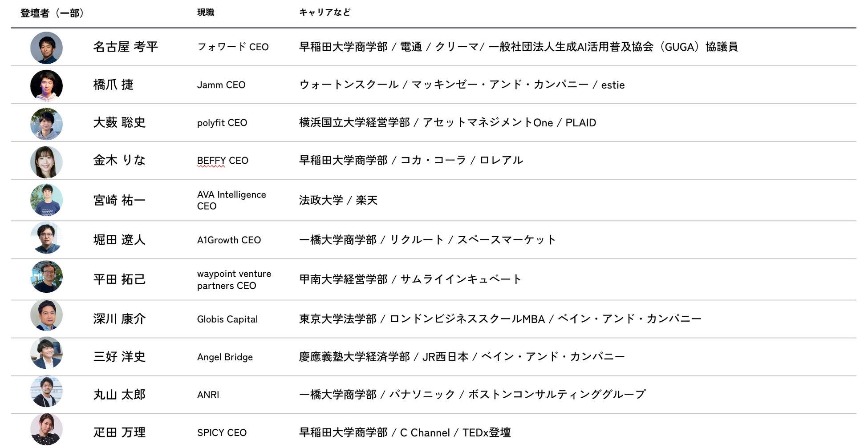Click 三好 洋史's profile photo
Image resolution: width=868 pixels, height=448 pixels.
tap(46, 353)
